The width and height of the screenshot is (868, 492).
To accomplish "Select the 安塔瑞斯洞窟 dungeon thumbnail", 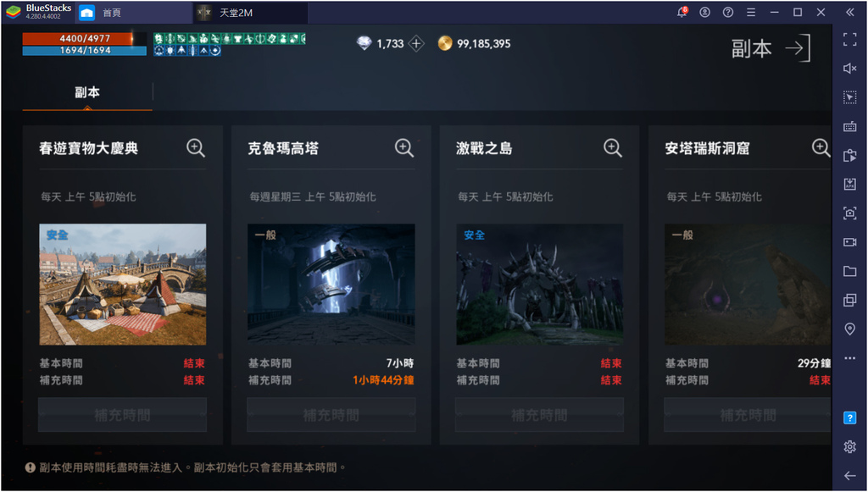I will (748, 285).
